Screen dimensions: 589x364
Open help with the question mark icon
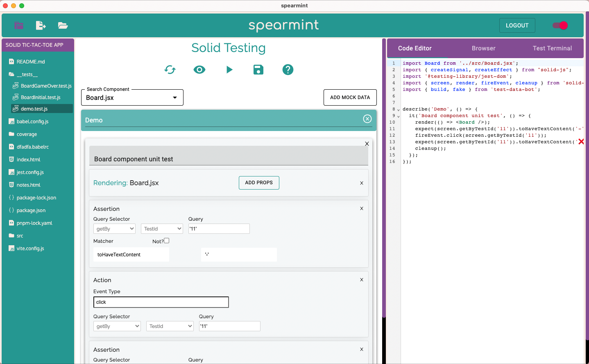(x=288, y=70)
